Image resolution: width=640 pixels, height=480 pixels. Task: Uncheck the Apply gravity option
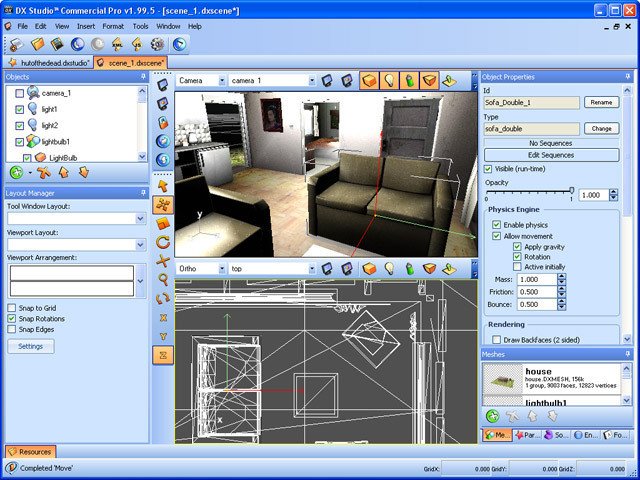coord(517,246)
